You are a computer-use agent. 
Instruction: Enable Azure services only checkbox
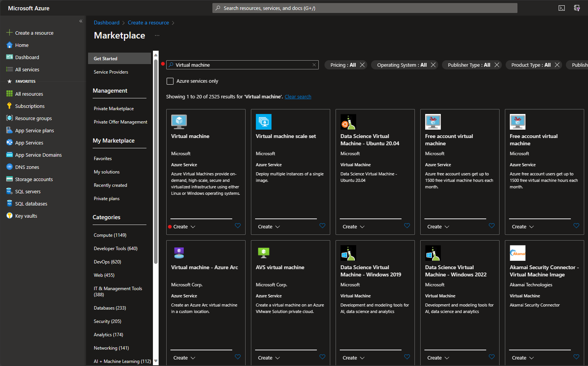170,81
